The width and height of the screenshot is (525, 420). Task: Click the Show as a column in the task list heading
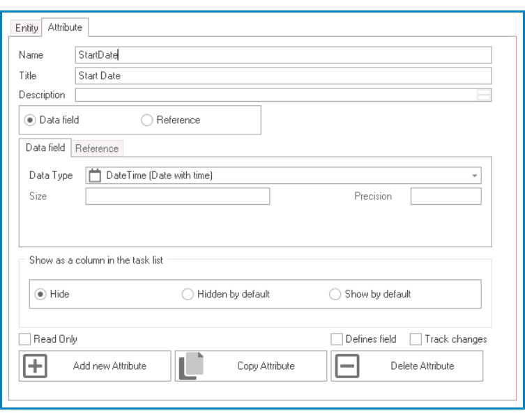click(x=96, y=260)
